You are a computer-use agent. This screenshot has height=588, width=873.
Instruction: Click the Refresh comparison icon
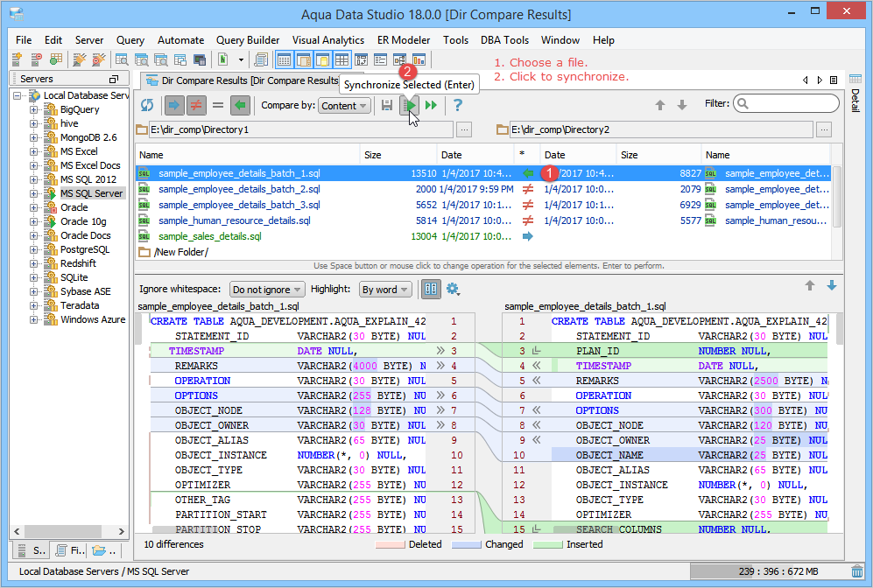147,105
